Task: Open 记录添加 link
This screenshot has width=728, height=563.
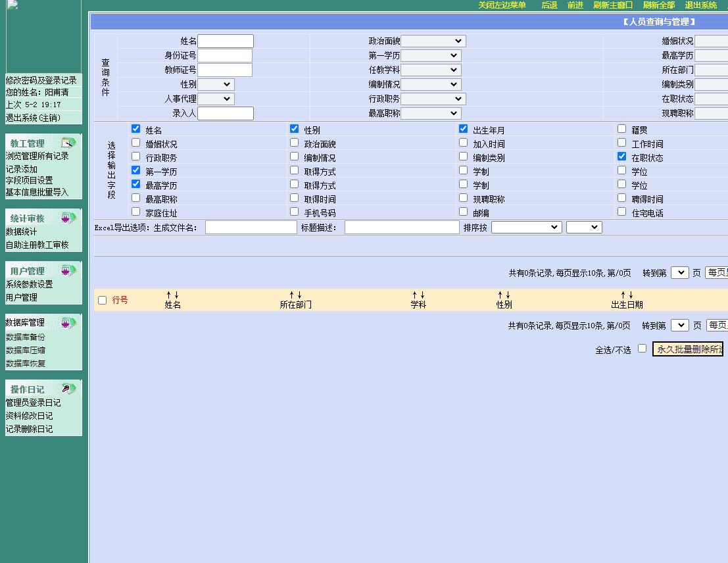Action: (21, 169)
